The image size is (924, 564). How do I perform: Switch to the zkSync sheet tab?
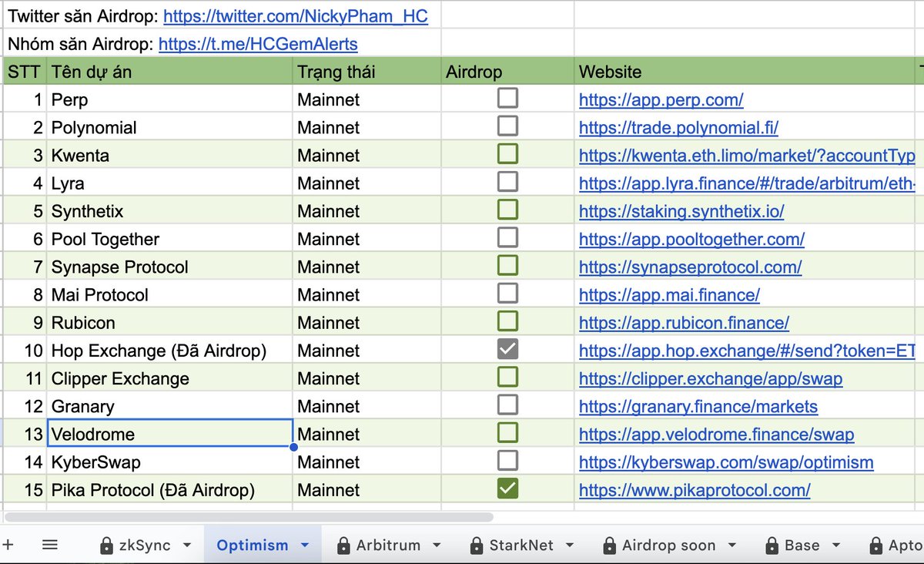click(146, 546)
